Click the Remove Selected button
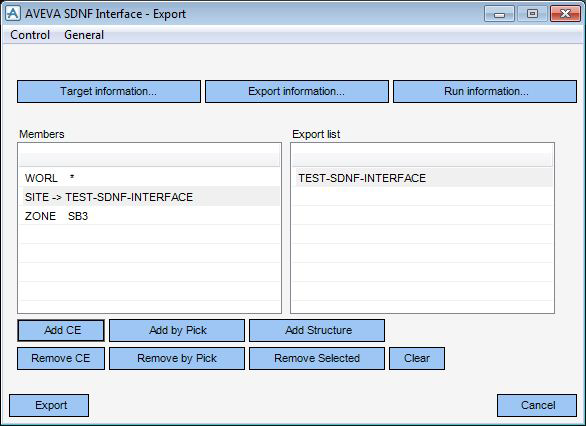This screenshot has width=586, height=426. pyautogui.click(x=317, y=358)
